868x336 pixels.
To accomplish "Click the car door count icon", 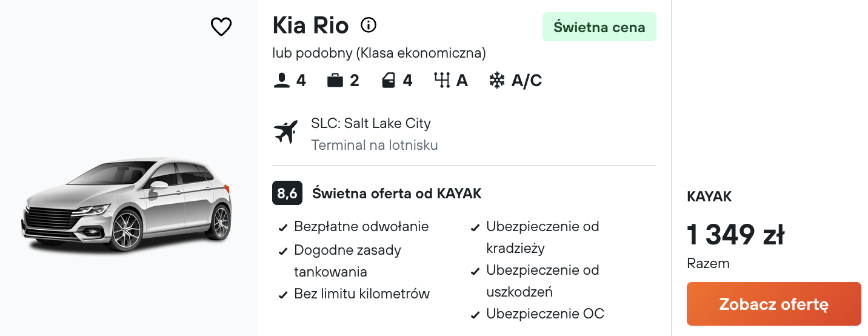I will 389,81.
